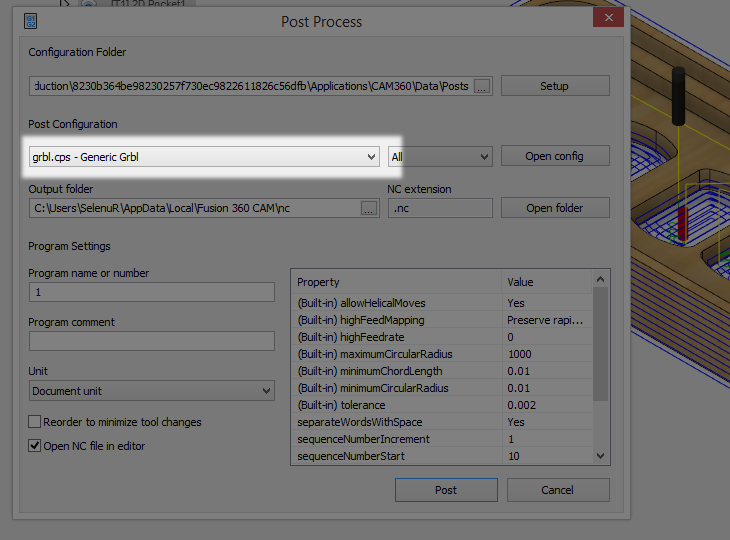Click the Program name or number field

pos(151,292)
